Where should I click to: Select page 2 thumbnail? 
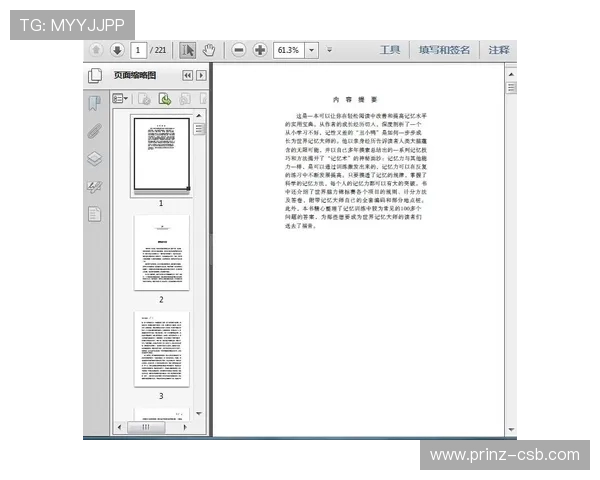pos(161,252)
